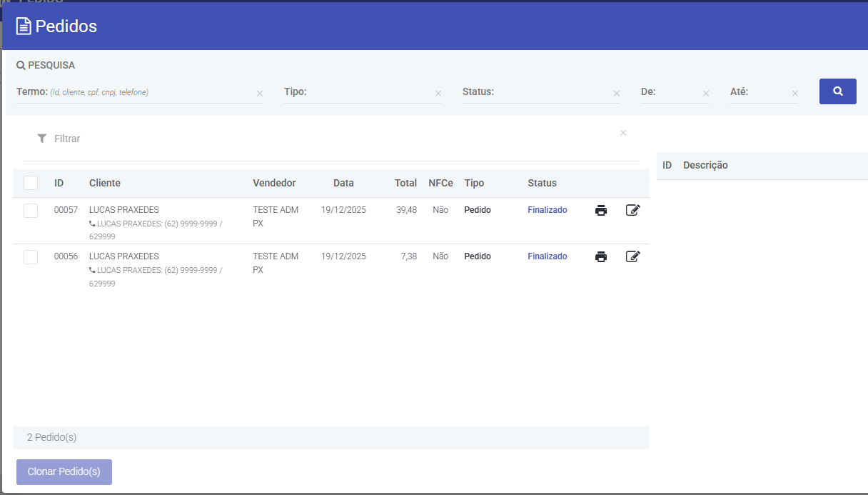Click the blue magnifier search button
868x495 pixels.
[x=837, y=91]
